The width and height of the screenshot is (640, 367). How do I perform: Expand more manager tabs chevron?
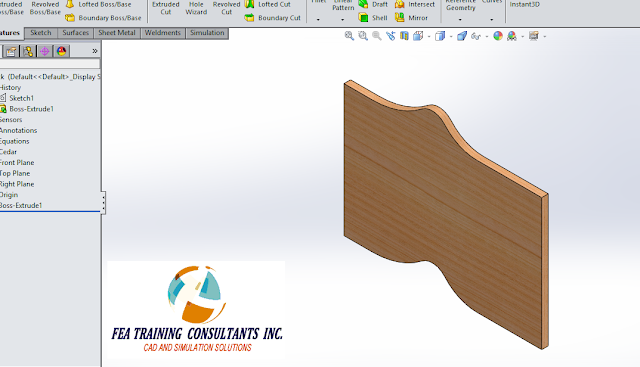95,51
